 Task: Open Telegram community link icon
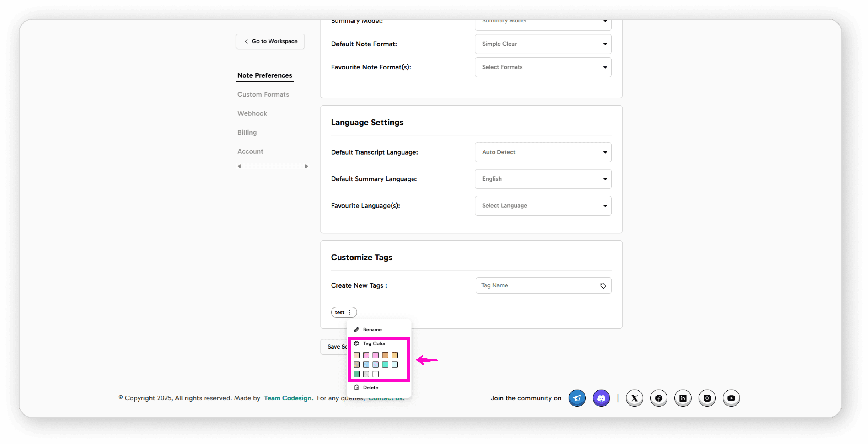(x=577, y=398)
